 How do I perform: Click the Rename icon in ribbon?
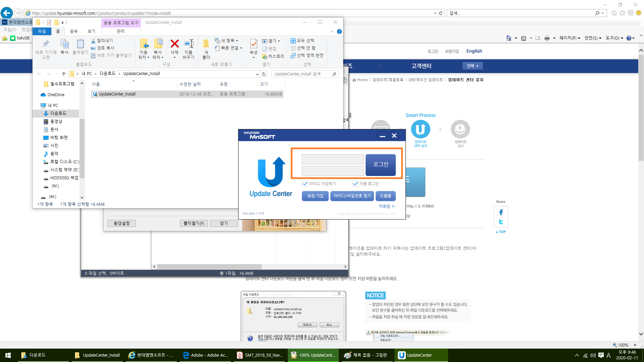coord(189,44)
